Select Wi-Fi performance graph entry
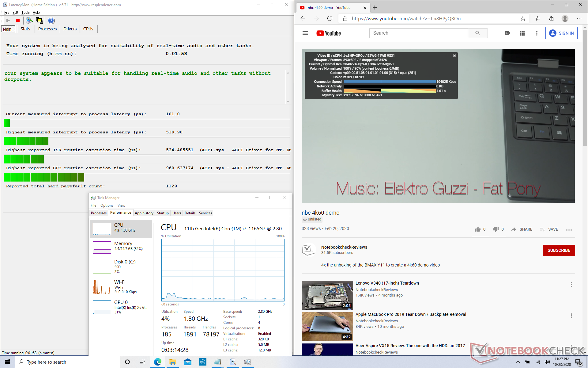The height and width of the screenshot is (368, 588). click(x=121, y=286)
